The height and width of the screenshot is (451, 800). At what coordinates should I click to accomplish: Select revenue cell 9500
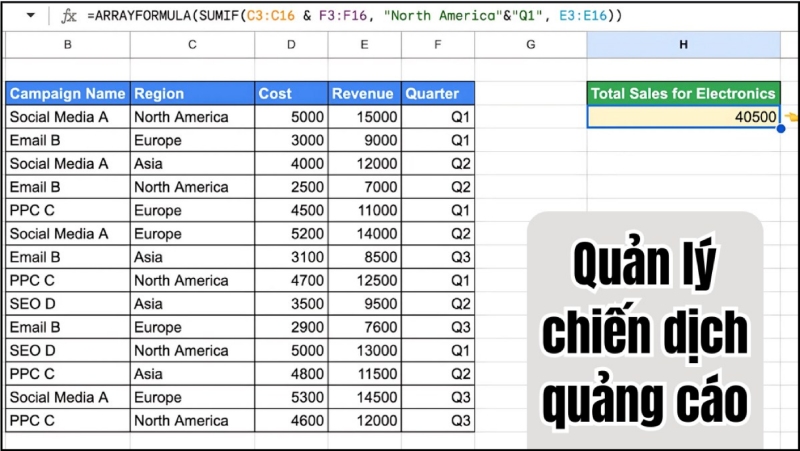click(364, 304)
